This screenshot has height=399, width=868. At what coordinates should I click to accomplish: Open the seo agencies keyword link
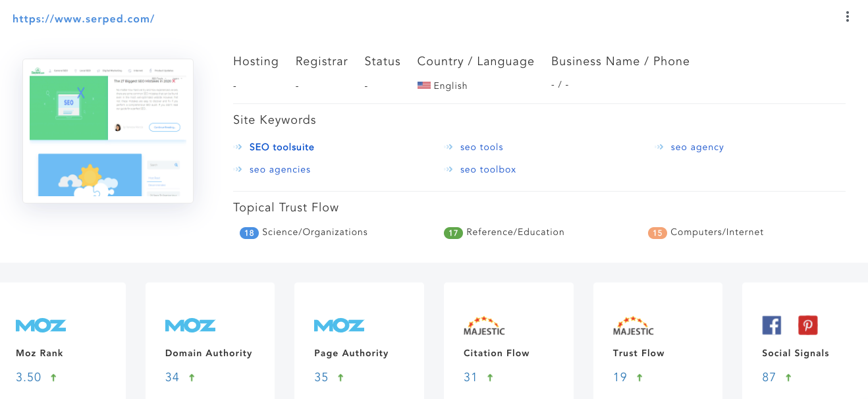click(x=280, y=170)
